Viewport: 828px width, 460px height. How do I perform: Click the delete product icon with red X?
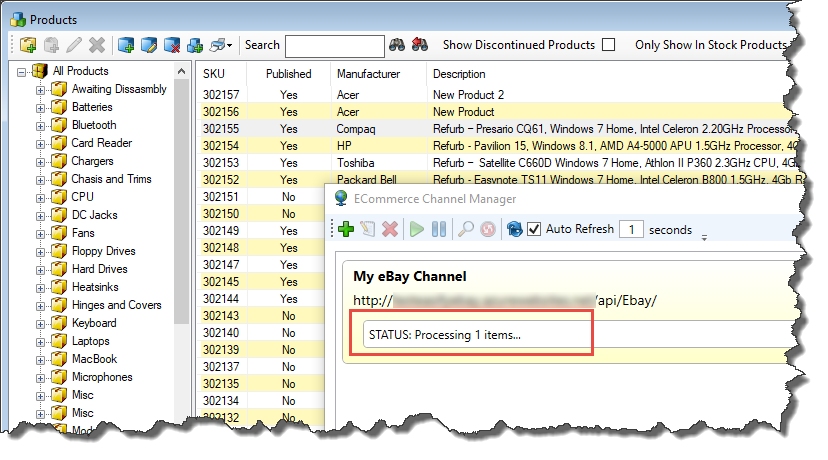pyautogui.click(x=172, y=45)
